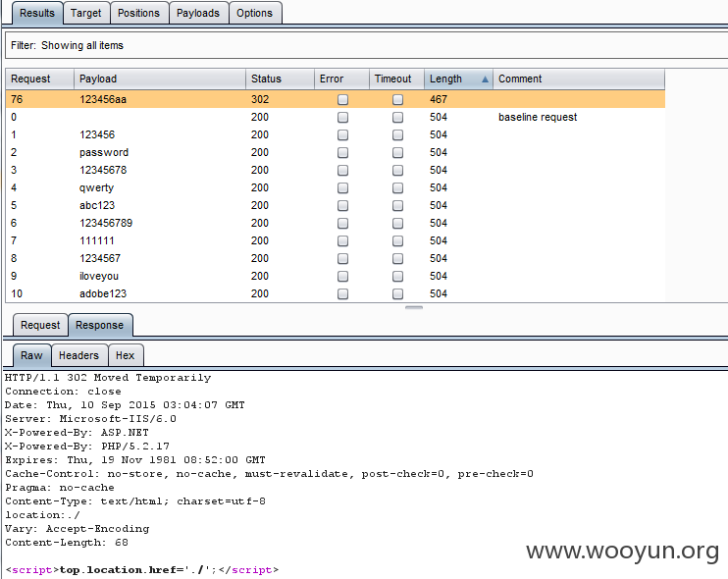Click the 'Pragma: no-cache' line
Image resolution: width=728 pixels, height=579 pixels.
point(60,488)
